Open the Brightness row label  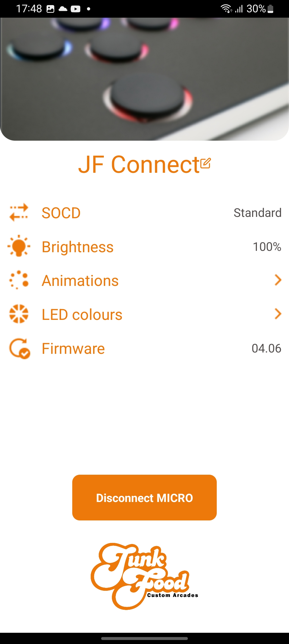(78, 247)
